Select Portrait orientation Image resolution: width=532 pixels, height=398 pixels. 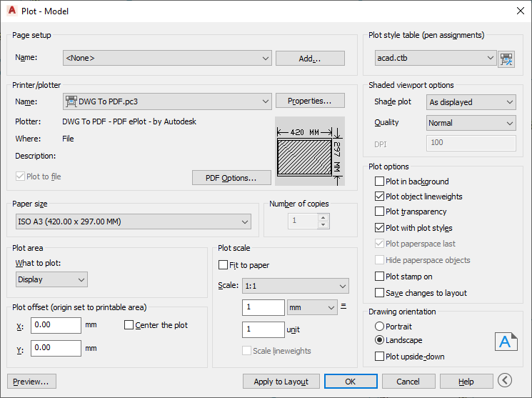(x=379, y=327)
